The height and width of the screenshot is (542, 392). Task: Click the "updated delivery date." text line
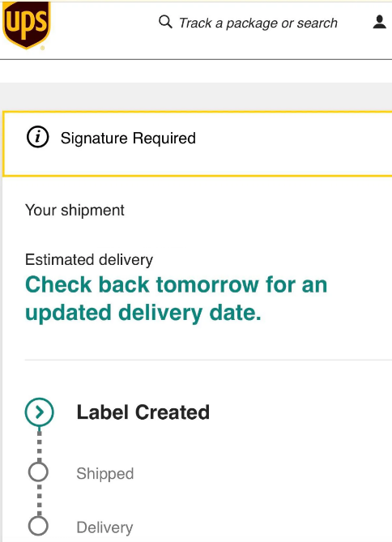143,313
